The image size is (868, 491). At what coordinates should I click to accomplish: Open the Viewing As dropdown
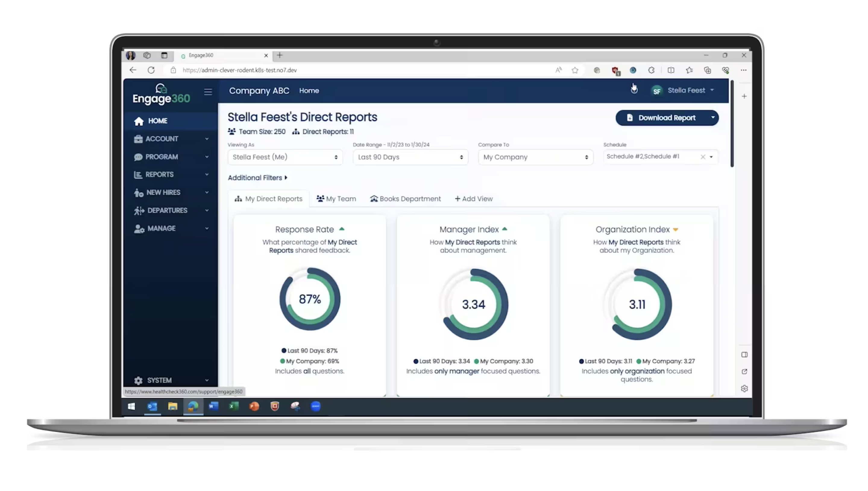[x=285, y=157]
